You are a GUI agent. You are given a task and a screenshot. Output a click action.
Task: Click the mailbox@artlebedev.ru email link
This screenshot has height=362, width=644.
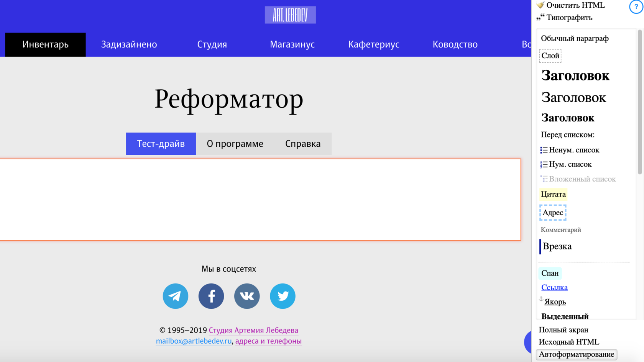[x=194, y=341]
